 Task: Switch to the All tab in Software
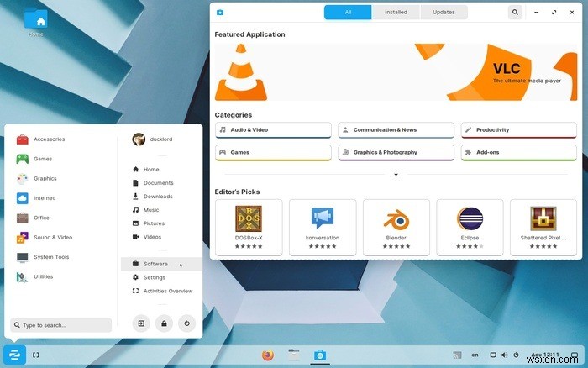[x=348, y=12]
